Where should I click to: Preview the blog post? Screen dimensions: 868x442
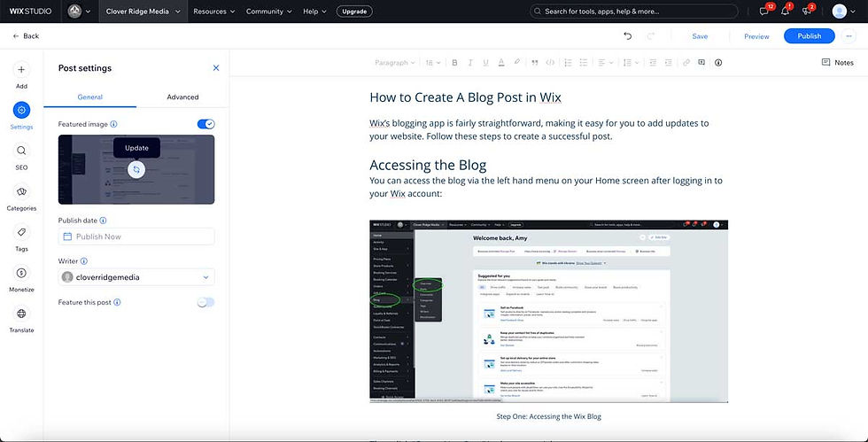click(756, 36)
